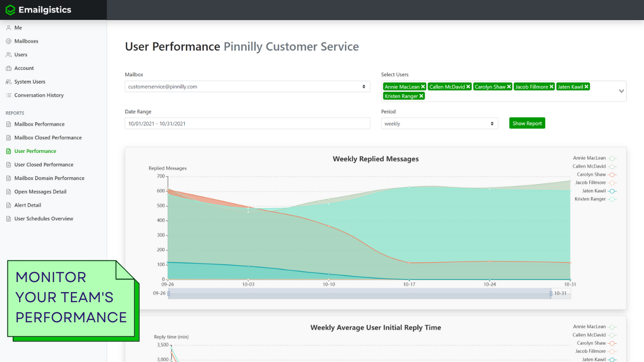Click the Conversation History list icon
Screen dimensions: 644x362
[x=9, y=96]
